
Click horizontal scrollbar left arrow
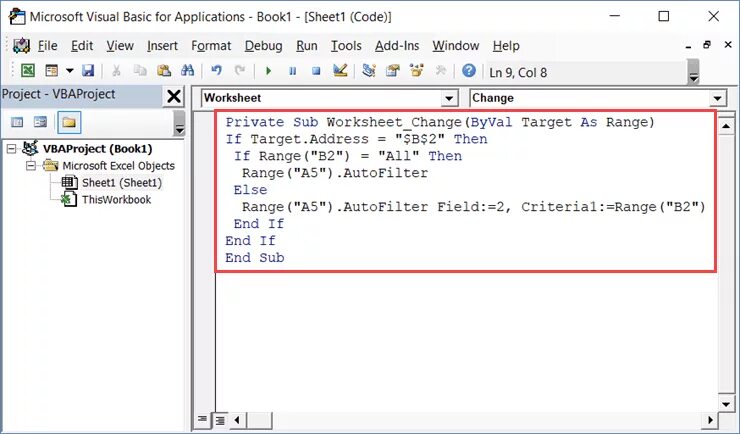tap(237, 419)
